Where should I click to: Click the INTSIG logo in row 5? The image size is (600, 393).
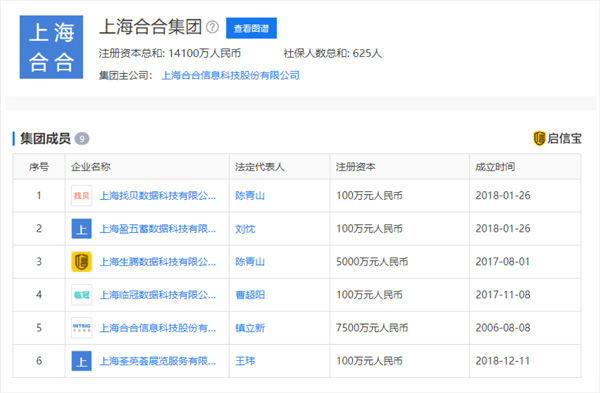(82, 328)
